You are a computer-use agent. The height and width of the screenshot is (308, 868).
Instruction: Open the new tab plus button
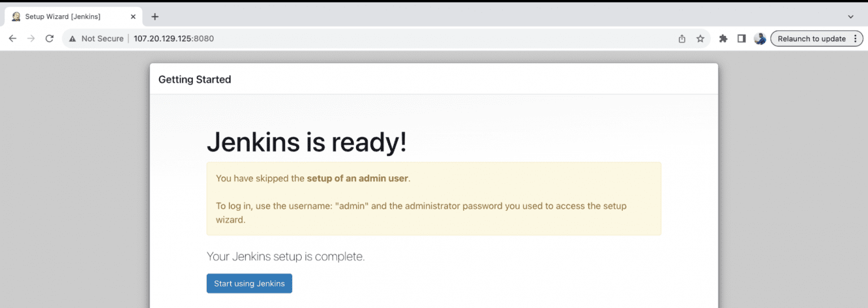155,16
